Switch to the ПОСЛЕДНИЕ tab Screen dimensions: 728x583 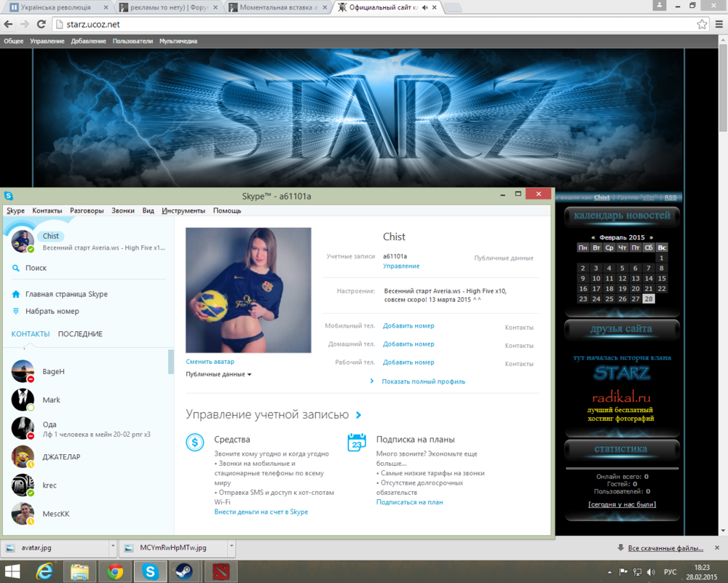pos(80,334)
